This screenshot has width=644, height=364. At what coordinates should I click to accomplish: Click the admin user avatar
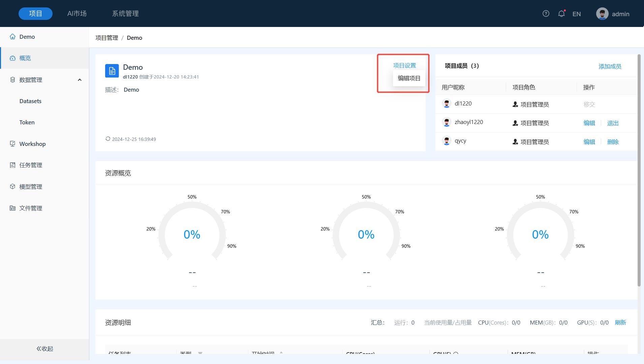pyautogui.click(x=602, y=14)
